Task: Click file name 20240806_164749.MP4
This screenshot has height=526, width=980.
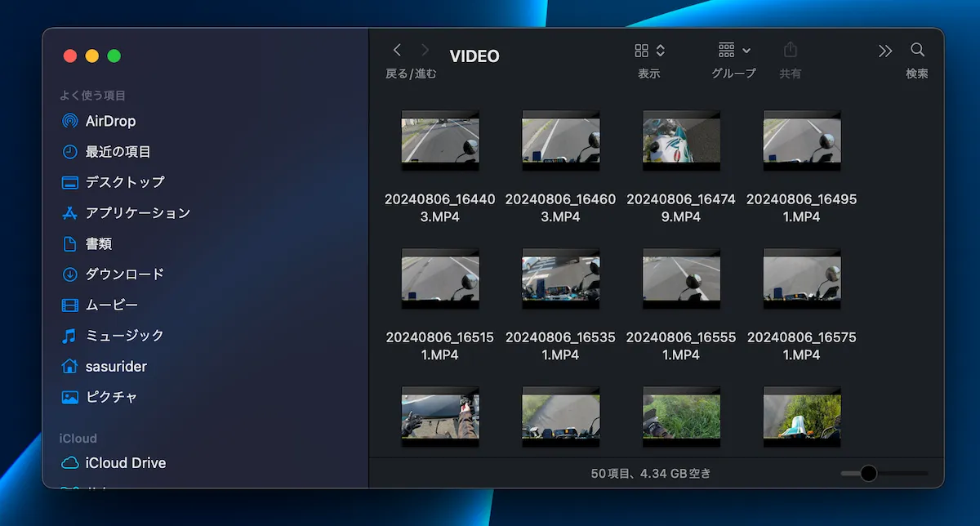Action: pos(681,207)
